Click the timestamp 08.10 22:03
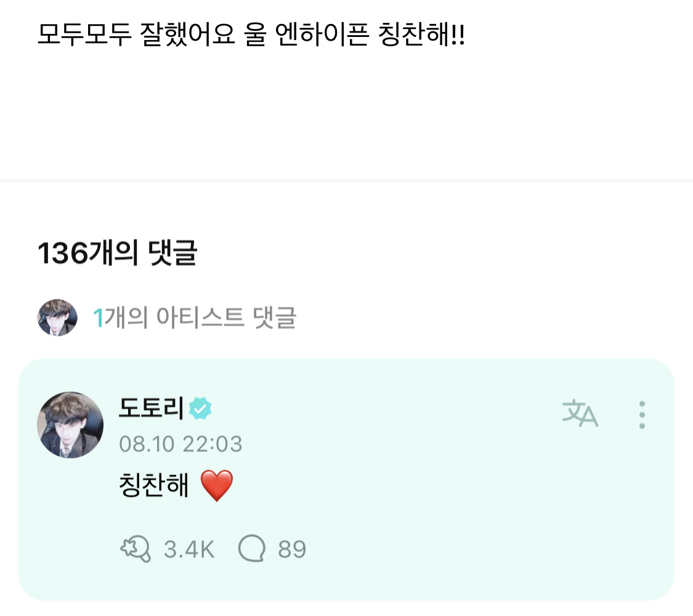The image size is (693, 616). [x=180, y=444]
